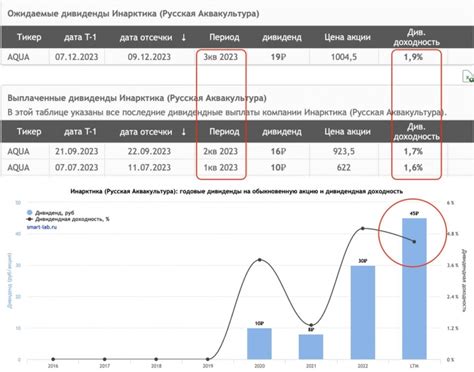Click 'дивиденд' header in paid dividends table

pyautogui.click(x=282, y=132)
